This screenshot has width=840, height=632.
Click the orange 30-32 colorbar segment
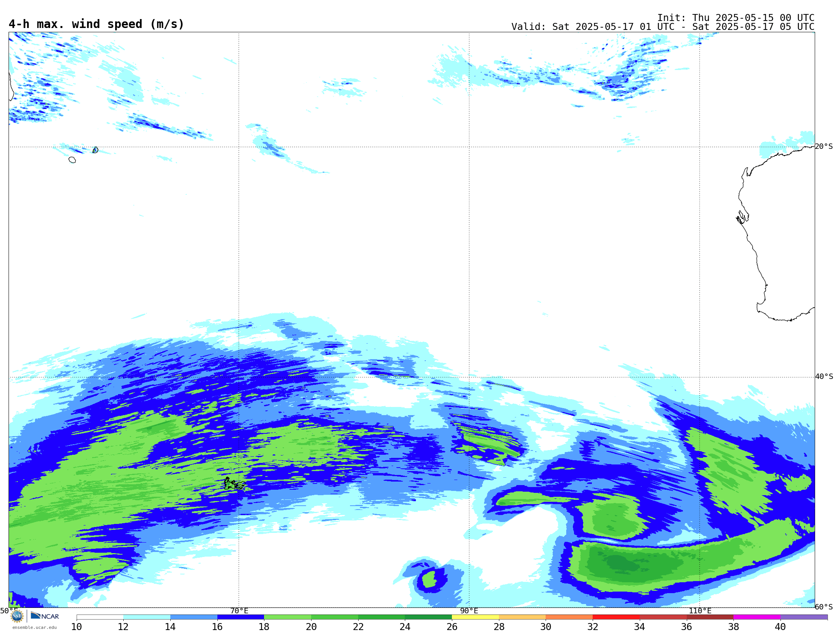[x=569, y=617]
